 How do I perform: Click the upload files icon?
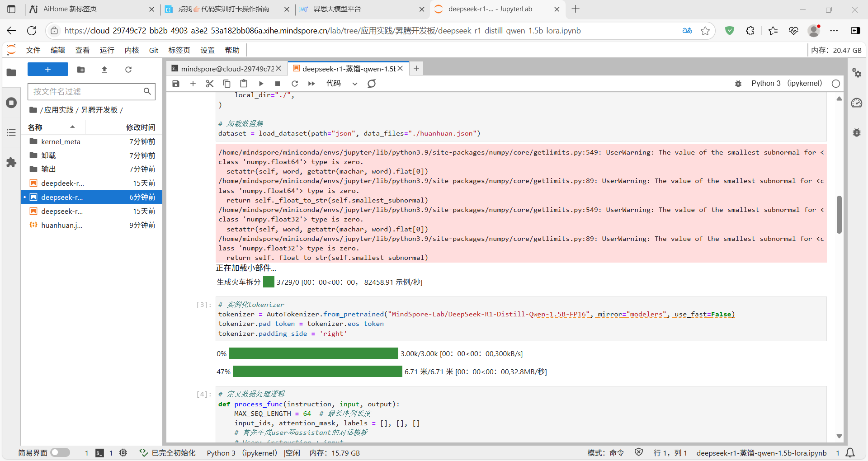point(104,70)
